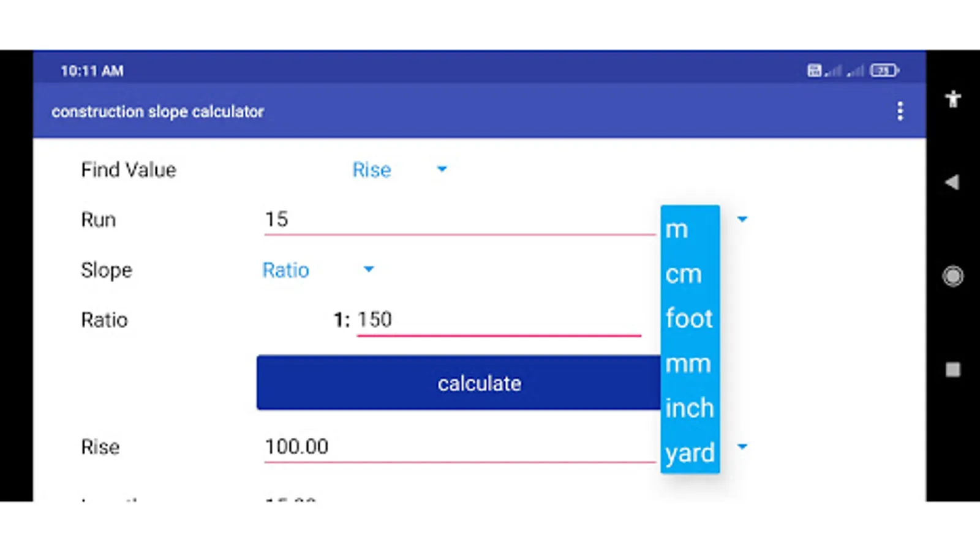This screenshot has height=551, width=980.
Task: Tap the signal strength bars icon
Action: (834, 71)
